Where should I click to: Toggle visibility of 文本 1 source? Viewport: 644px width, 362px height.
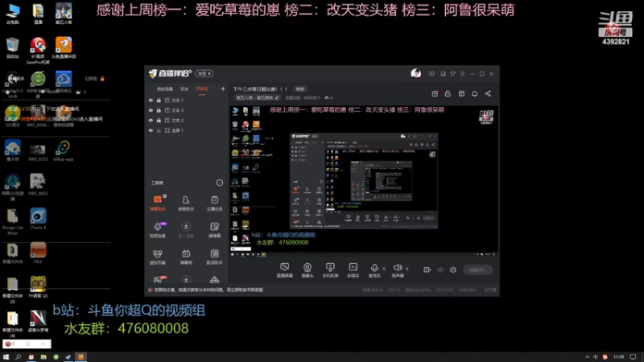coord(151,100)
